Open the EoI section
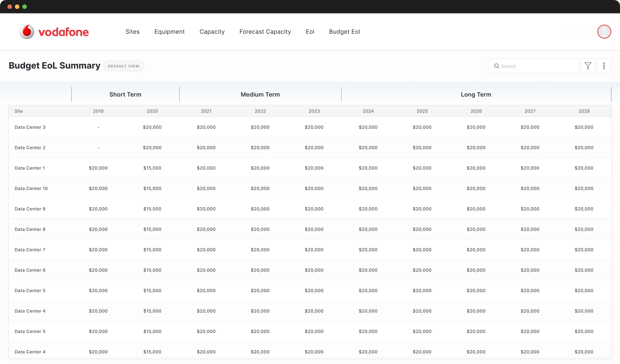Viewport: 620px width, 364px height. (x=310, y=32)
